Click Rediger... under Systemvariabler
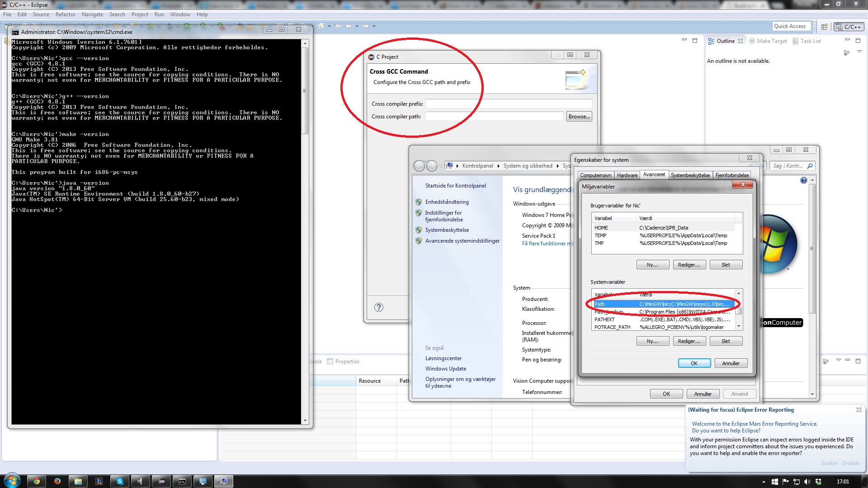 [689, 341]
